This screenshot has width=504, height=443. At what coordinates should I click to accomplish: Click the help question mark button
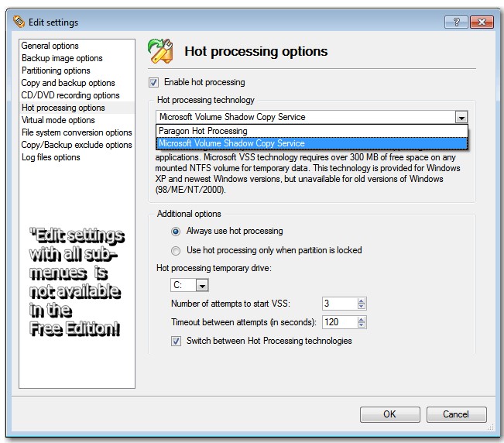click(x=456, y=22)
